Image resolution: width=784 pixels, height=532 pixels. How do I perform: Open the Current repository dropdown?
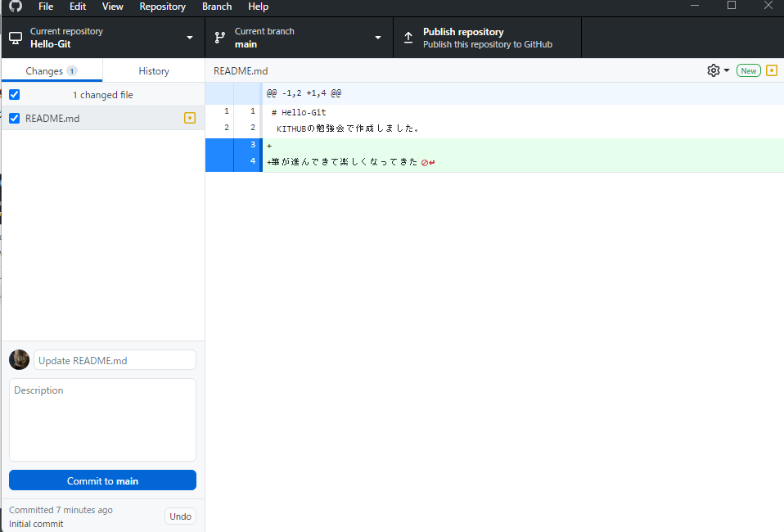click(x=189, y=37)
